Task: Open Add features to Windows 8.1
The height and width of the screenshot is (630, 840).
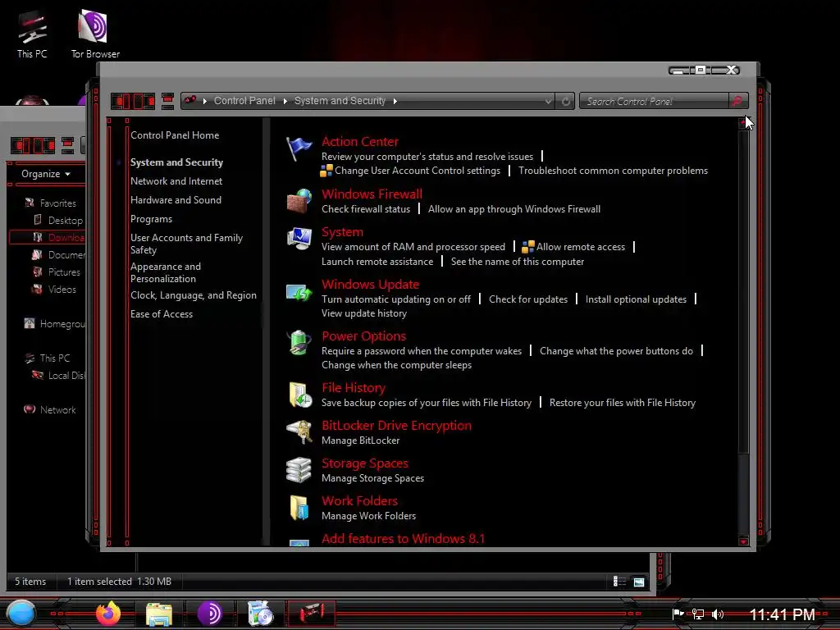Action: (x=403, y=538)
